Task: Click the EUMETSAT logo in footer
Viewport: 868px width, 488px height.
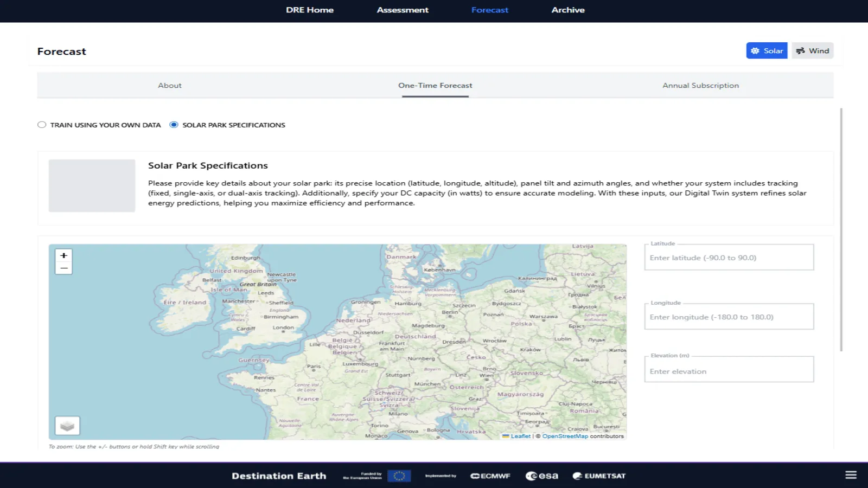Action: click(x=599, y=476)
